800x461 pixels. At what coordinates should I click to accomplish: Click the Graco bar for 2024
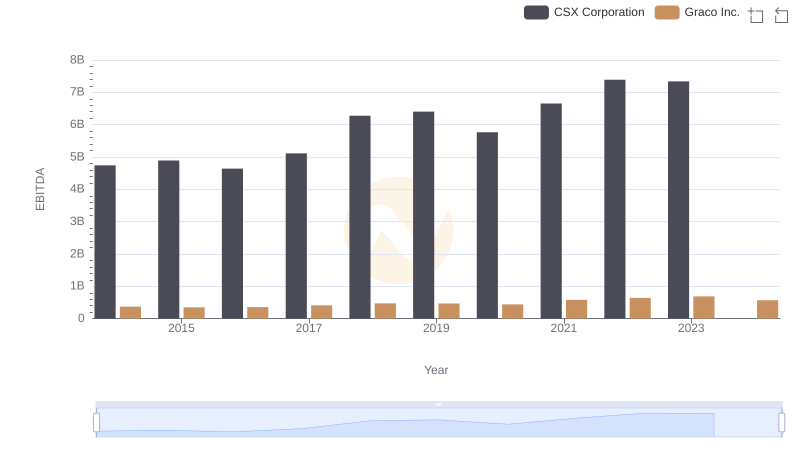767,309
